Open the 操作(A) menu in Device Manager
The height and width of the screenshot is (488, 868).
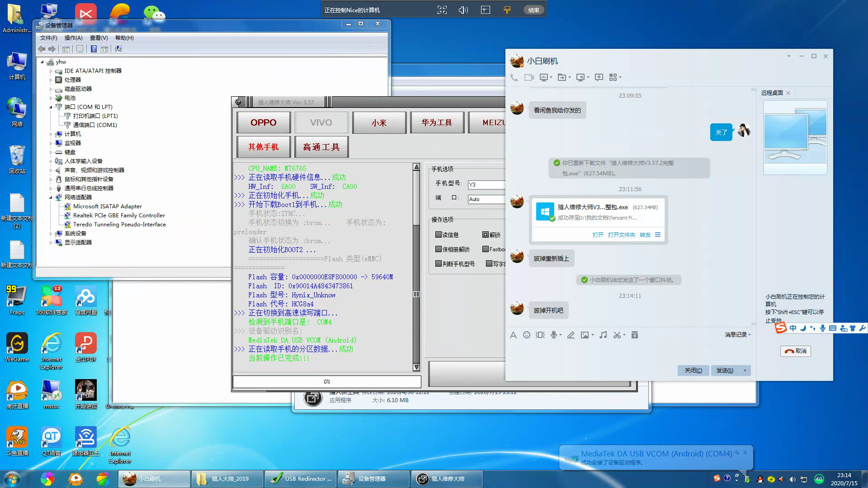coord(73,38)
